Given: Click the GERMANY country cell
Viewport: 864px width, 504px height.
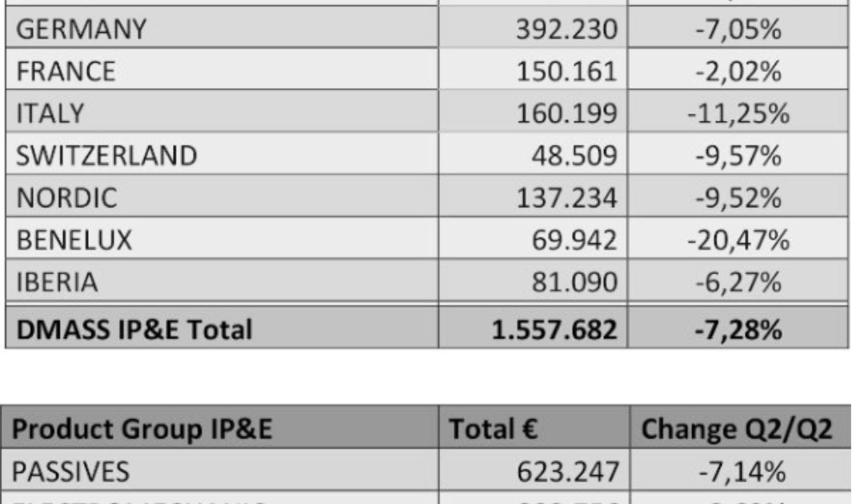Looking at the screenshot, I should [x=82, y=30].
